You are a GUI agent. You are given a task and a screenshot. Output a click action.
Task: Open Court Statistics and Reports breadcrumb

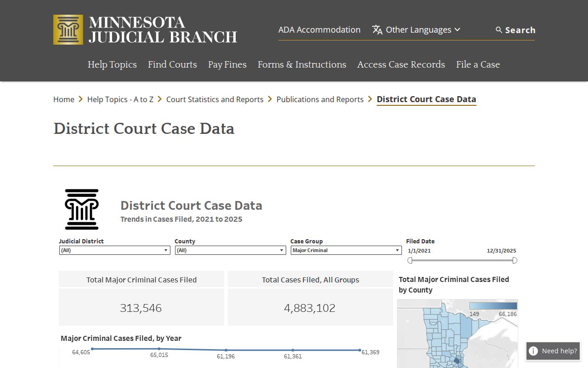215,99
